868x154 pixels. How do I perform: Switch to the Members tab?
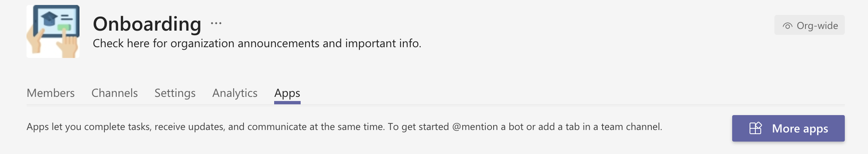pyautogui.click(x=51, y=93)
